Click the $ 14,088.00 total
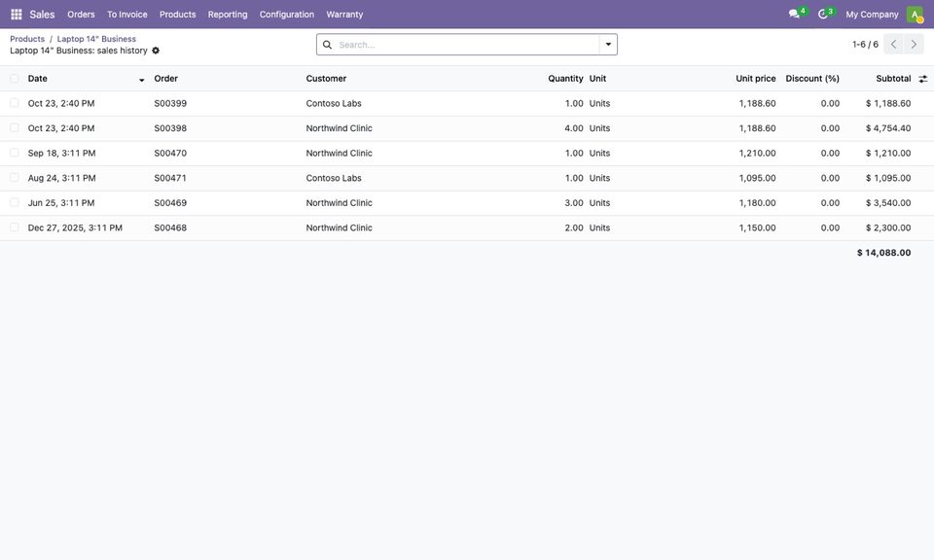This screenshot has height=560, width=934. coord(883,253)
